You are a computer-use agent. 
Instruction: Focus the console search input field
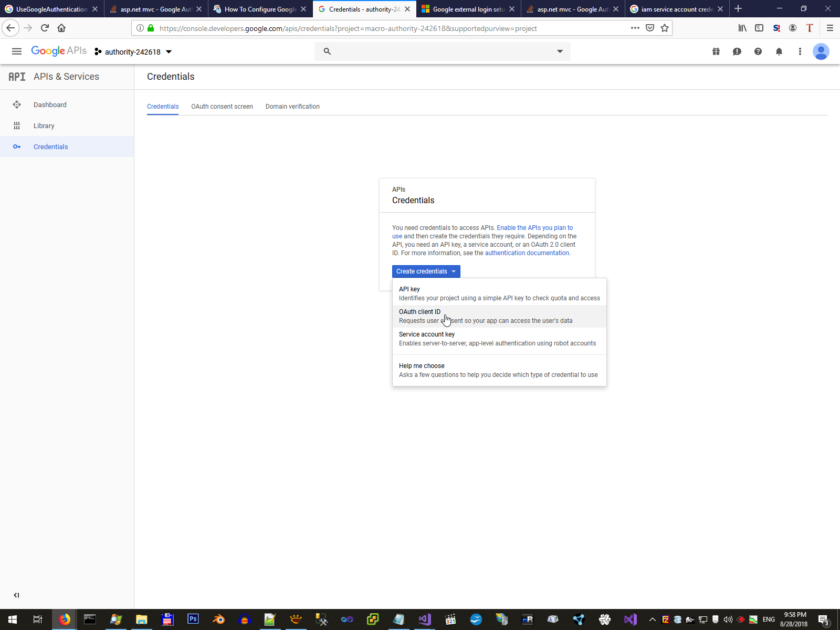pyautogui.click(x=443, y=51)
